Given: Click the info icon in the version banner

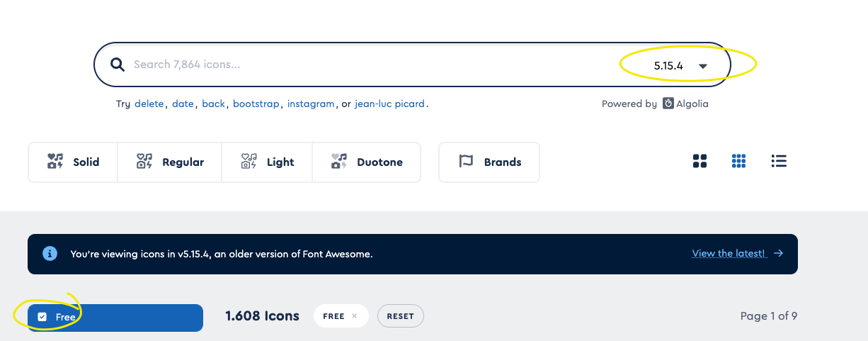Looking at the screenshot, I should click(x=50, y=253).
